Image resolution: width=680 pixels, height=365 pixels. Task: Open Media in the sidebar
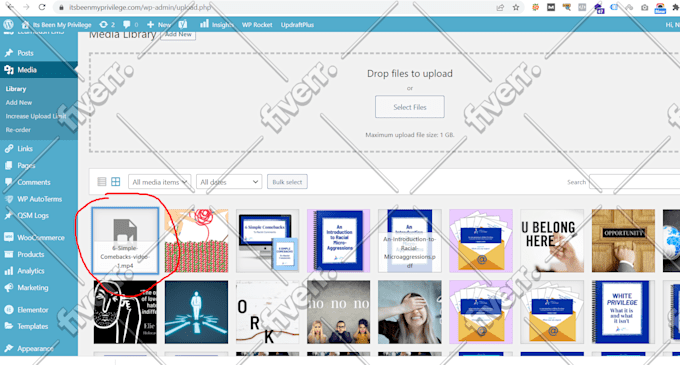point(27,70)
